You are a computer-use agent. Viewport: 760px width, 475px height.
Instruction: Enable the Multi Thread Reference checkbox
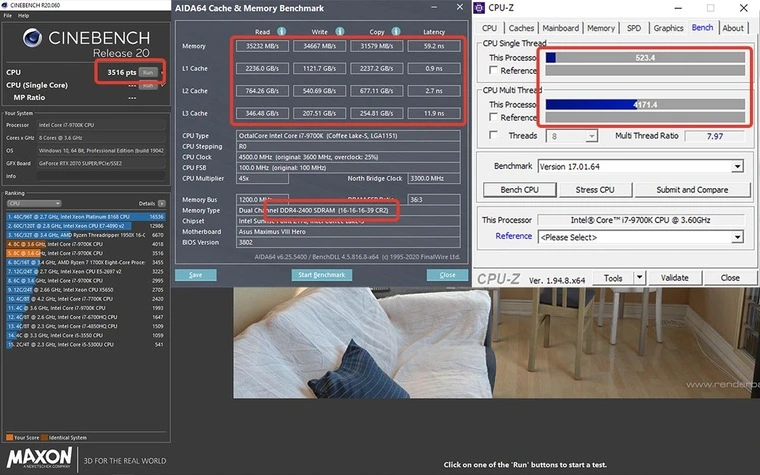click(494, 117)
